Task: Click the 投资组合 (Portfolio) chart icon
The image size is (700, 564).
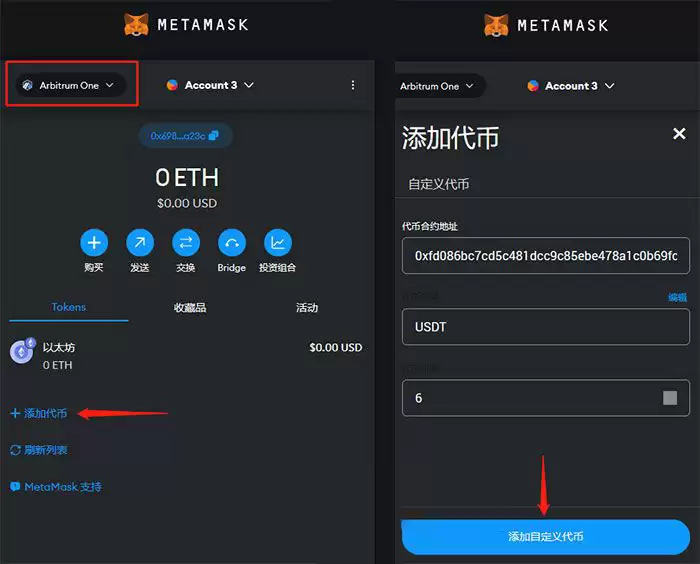Action: [x=278, y=243]
